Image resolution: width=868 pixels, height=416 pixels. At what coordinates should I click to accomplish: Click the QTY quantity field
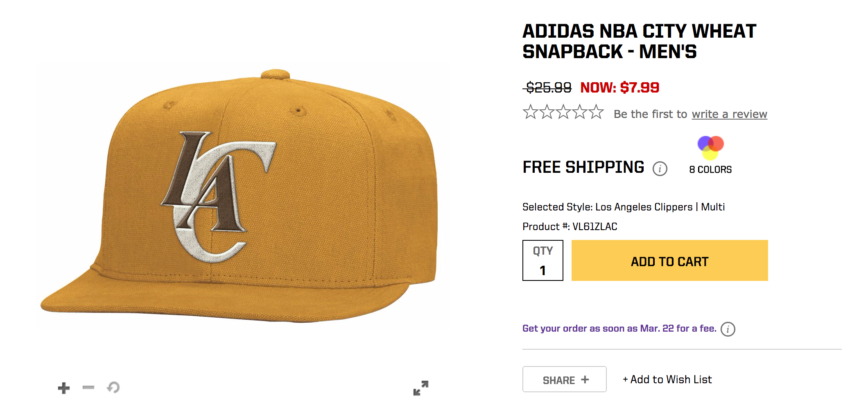click(x=542, y=261)
